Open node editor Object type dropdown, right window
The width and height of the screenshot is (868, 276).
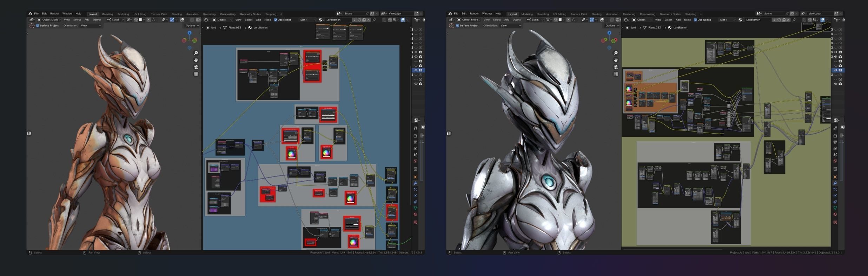[642, 20]
